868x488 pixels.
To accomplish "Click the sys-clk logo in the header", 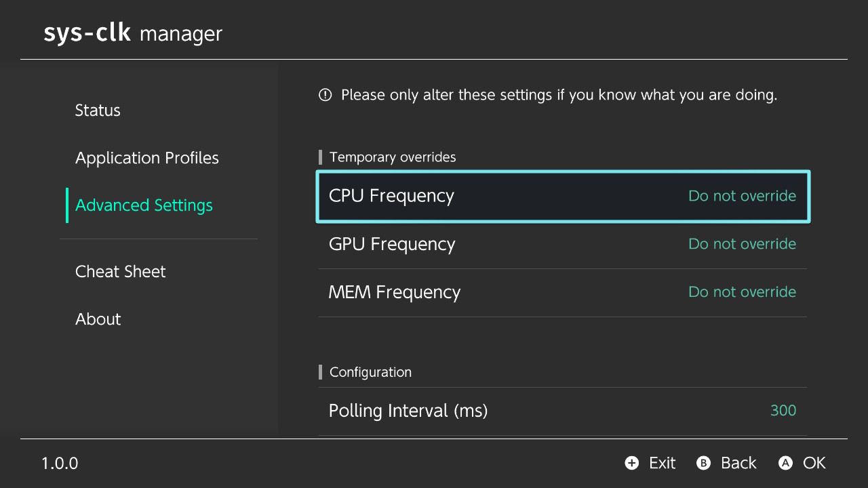I will click(87, 33).
